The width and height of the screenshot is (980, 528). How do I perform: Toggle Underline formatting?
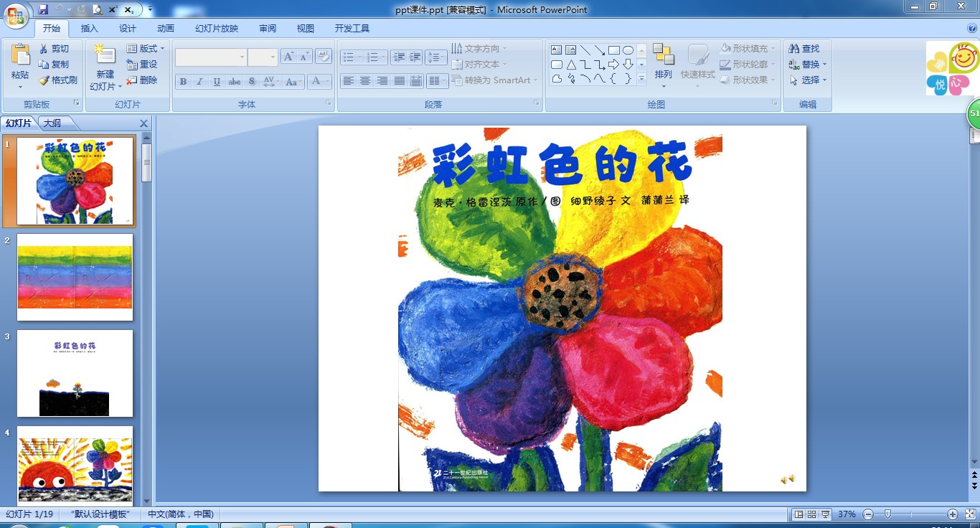pos(217,82)
